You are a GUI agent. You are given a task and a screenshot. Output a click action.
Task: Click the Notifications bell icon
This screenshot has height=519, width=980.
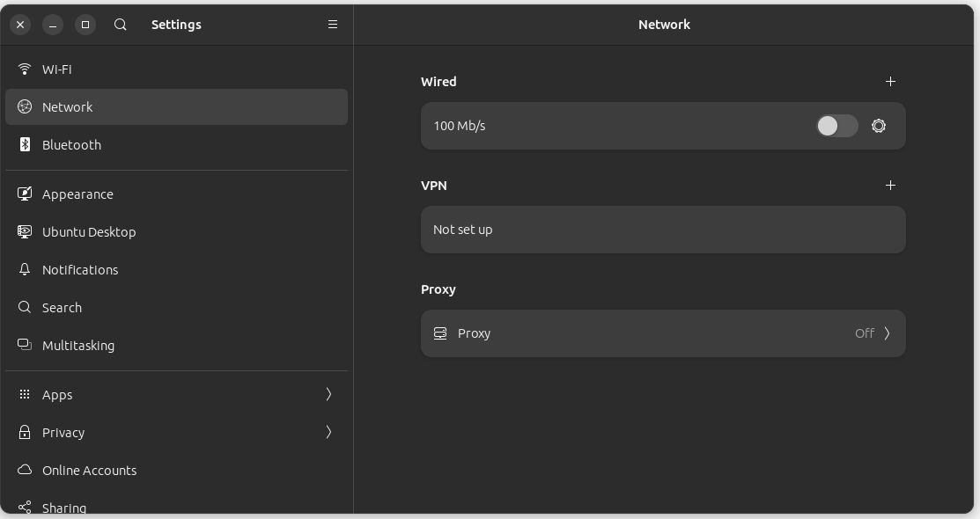(25, 269)
